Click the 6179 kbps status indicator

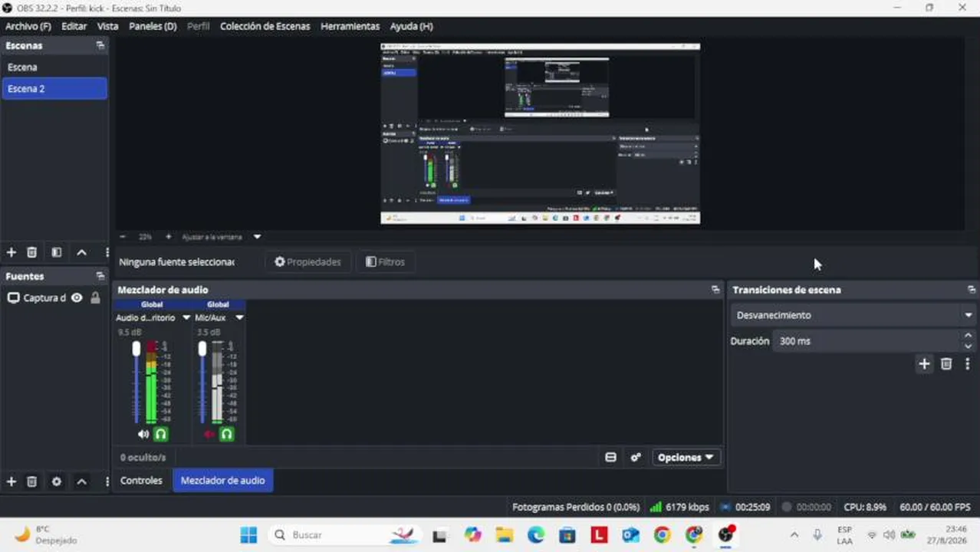[x=679, y=508]
